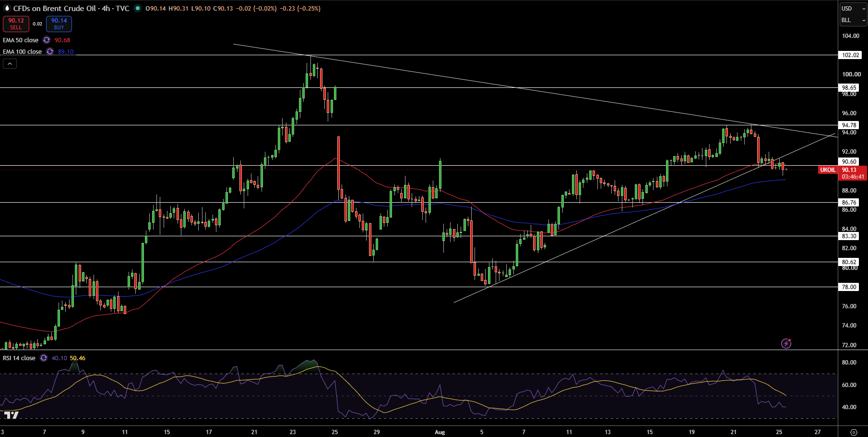The image size is (868, 437).
Task: Click the 98.65 price level label
Action: pyautogui.click(x=849, y=88)
